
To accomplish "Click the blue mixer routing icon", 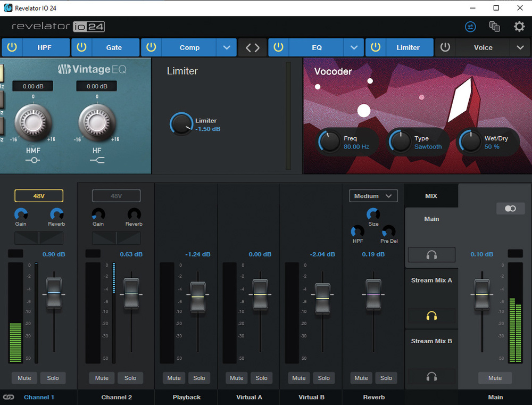I will pyautogui.click(x=470, y=27).
